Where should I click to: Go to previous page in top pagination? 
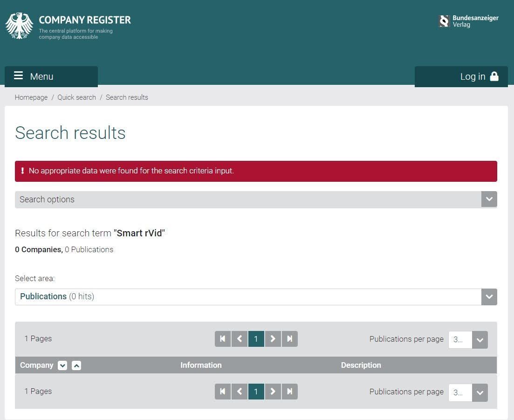coord(240,339)
